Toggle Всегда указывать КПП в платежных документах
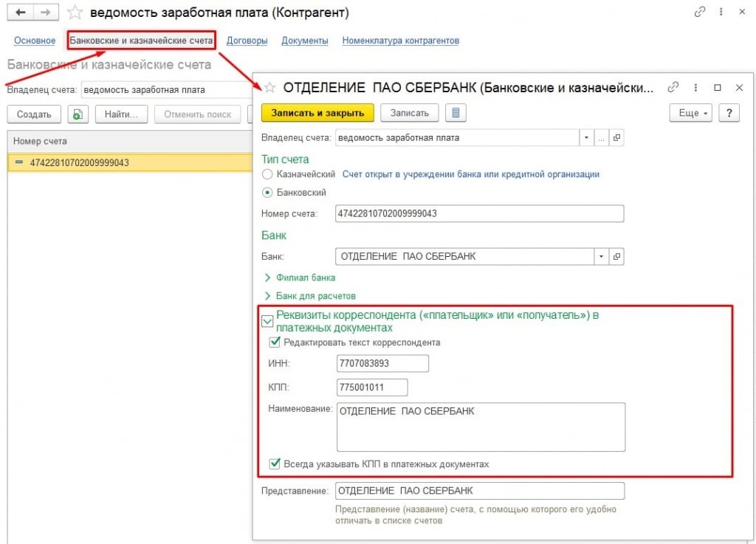Screen dimensions: 756x544 (x=275, y=464)
